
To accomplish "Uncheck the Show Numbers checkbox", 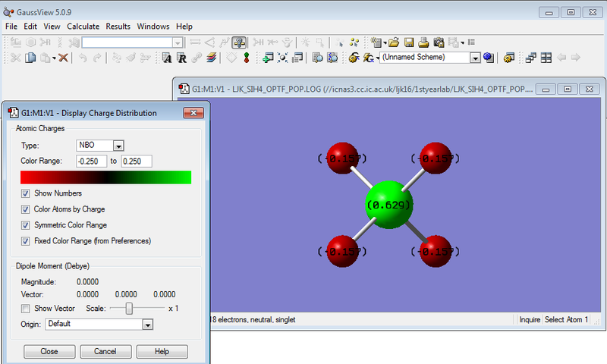I will (26, 193).
